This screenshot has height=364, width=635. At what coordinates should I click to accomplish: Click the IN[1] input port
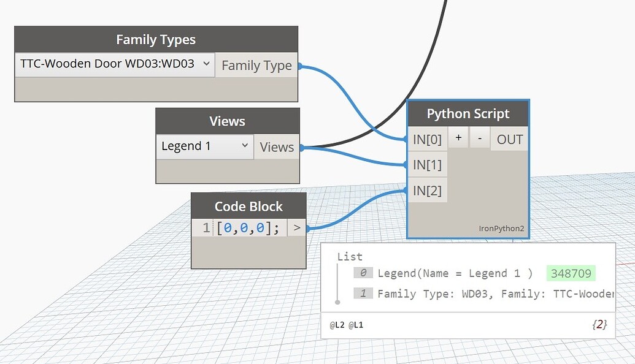click(428, 164)
